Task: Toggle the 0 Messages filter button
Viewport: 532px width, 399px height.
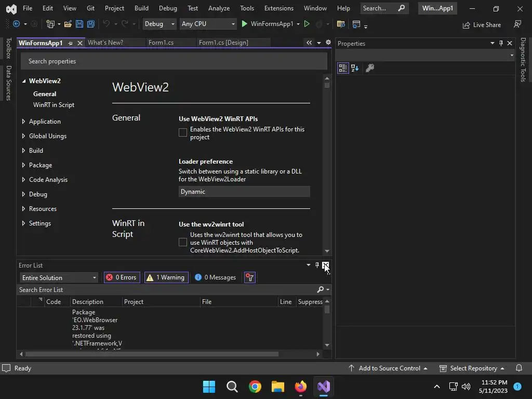Action: pos(216,277)
